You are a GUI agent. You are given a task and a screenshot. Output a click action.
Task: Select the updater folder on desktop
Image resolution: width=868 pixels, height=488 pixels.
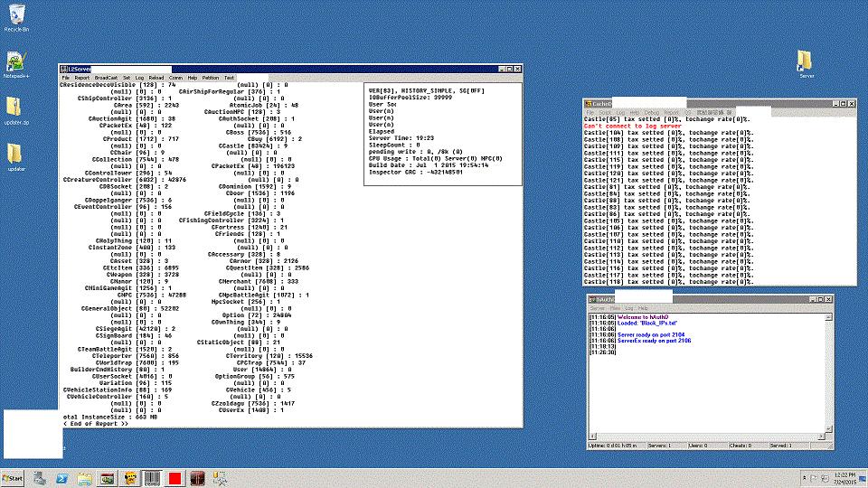click(x=16, y=157)
